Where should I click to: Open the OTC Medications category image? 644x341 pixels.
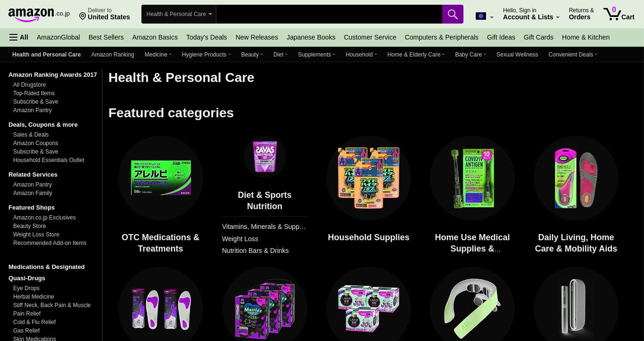[x=161, y=178]
